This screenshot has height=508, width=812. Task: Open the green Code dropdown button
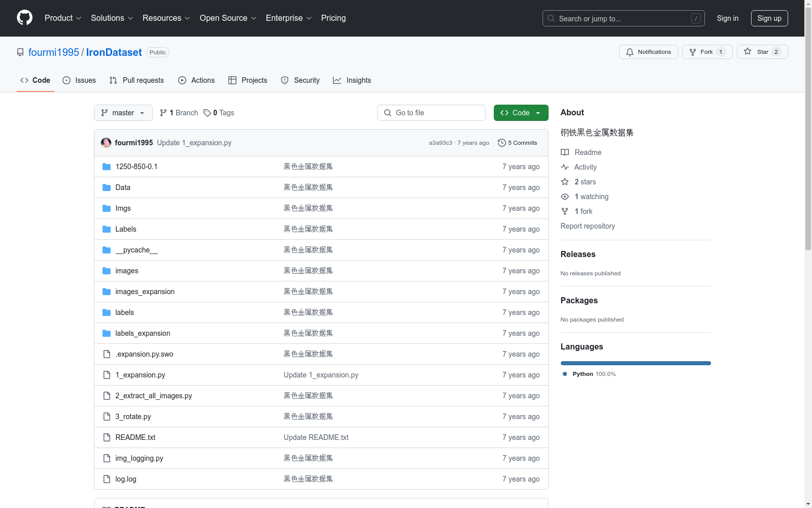tap(521, 113)
